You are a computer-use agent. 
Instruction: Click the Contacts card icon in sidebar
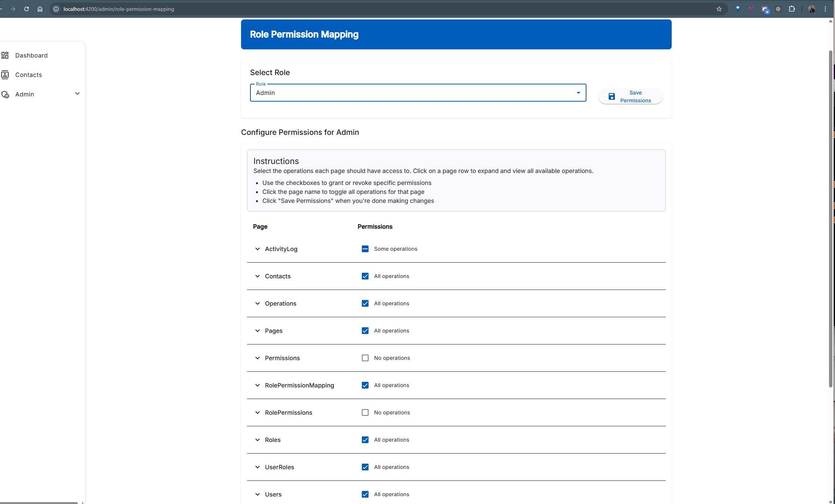[x=5, y=75]
